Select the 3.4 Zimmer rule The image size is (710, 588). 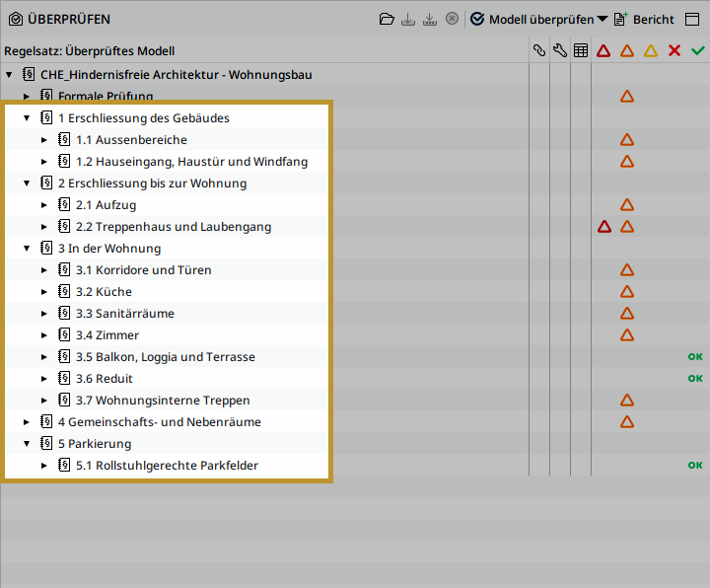107,335
